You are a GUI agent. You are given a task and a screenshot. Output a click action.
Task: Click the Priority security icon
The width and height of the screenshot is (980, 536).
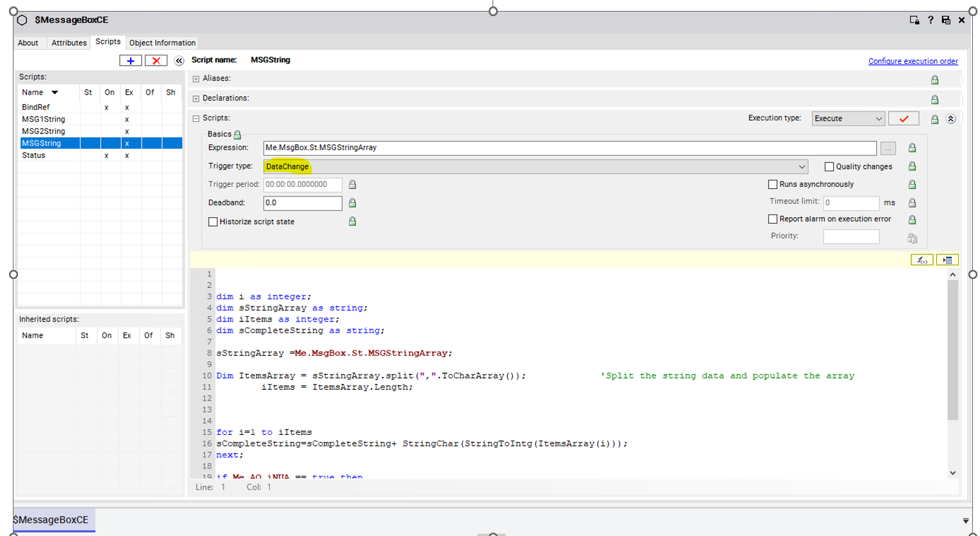click(x=912, y=238)
